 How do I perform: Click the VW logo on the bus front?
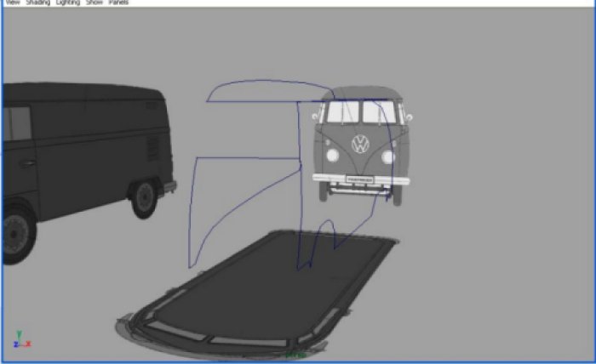pos(360,144)
